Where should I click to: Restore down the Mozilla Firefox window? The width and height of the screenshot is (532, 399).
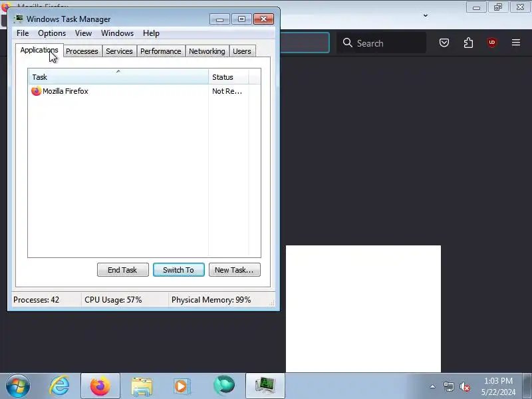click(498, 7)
